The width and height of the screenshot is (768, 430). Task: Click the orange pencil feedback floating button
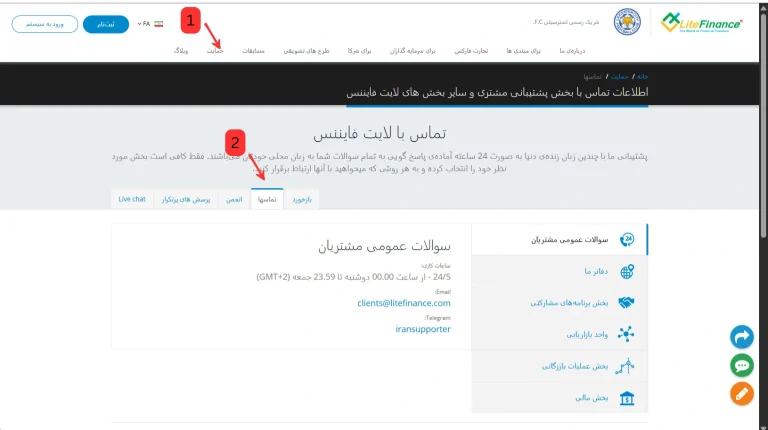pyautogui.click(x=742, y=394)
